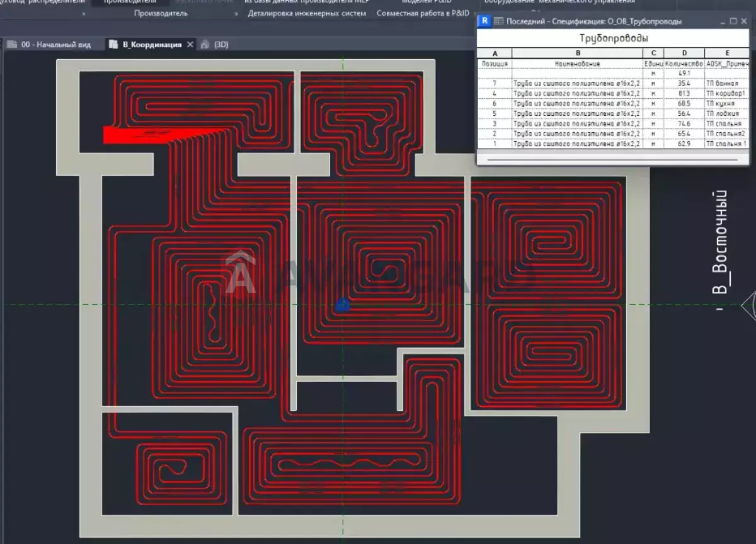This screenshot has height=544, width=756.
Task: Click the house icon on the (3D) tab
Action: (205, 45)
